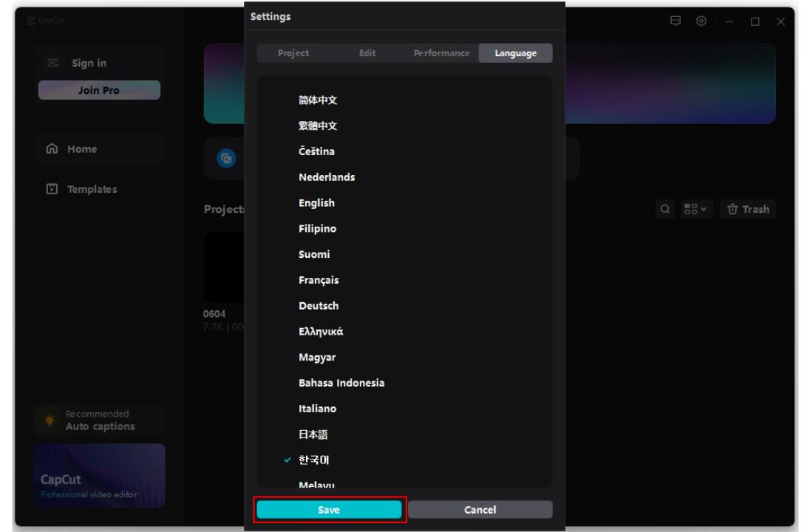
Task: Click the Join Pro button
Action: (99, 90)
